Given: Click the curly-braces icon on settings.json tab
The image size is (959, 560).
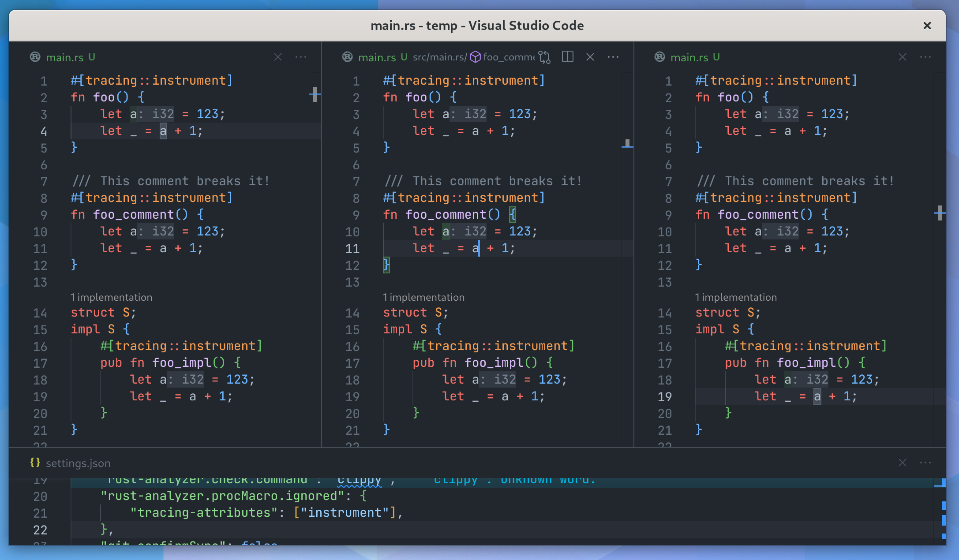Looking at the screenshot, I should click(35, 463).
